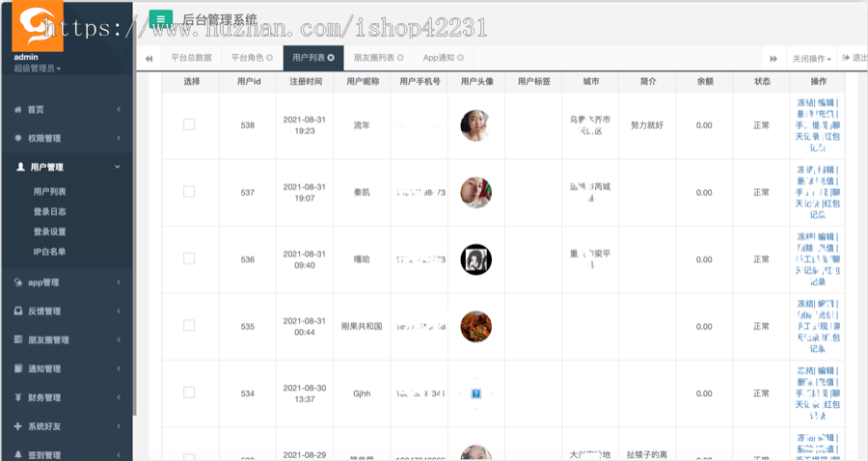Click the icon beside app管理
Image resolution: width=868 pixels, height=461 pixels.
(x=17, y=283)
